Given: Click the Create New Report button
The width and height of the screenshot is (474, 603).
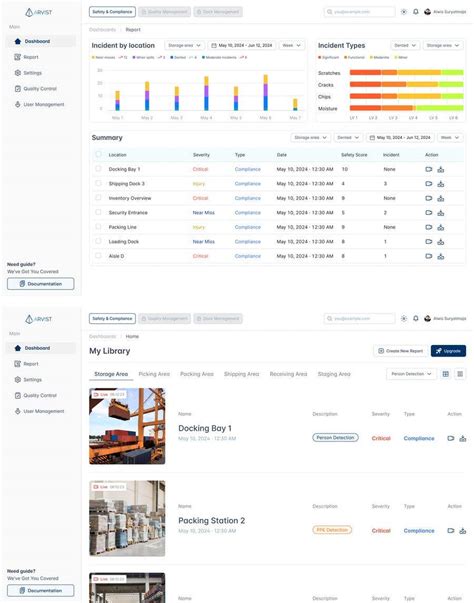Looking at the screenshot, I should pyautogui.click(x=400, y=351).
